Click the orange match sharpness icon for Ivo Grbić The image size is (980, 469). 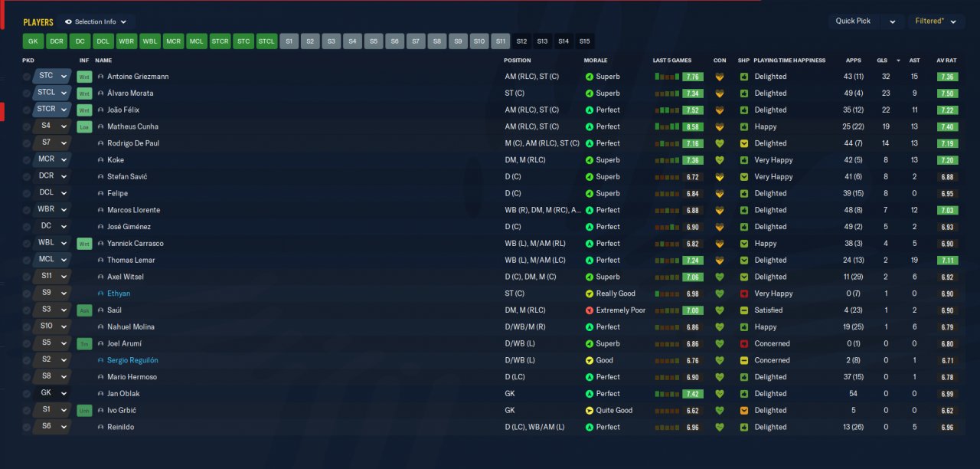coord(743,411)
